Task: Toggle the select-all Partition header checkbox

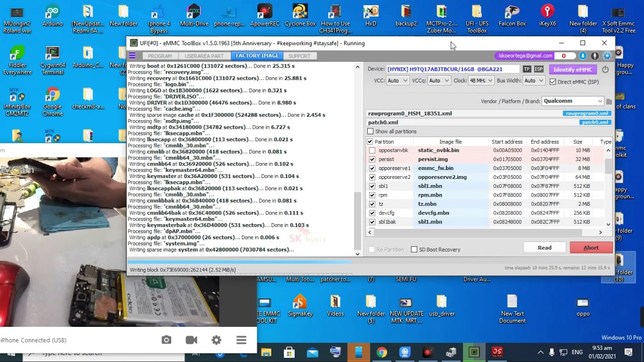Action: pyautogui.click(x=370, y=142)
